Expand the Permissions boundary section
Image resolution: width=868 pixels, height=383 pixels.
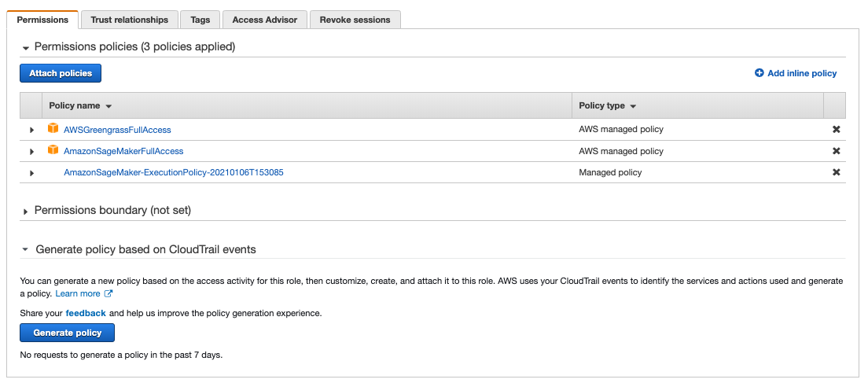(x=25, y=212)
